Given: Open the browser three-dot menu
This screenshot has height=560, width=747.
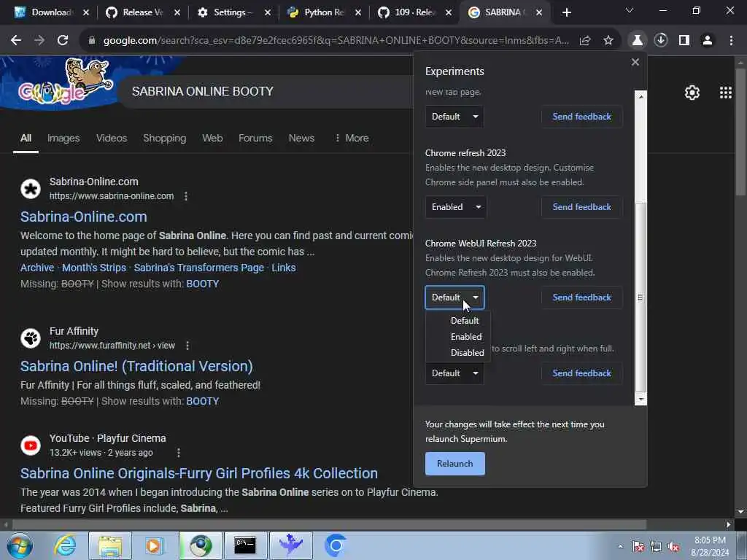Looking at the screenshot, I should pyautogui.click(x=731, y=41).
